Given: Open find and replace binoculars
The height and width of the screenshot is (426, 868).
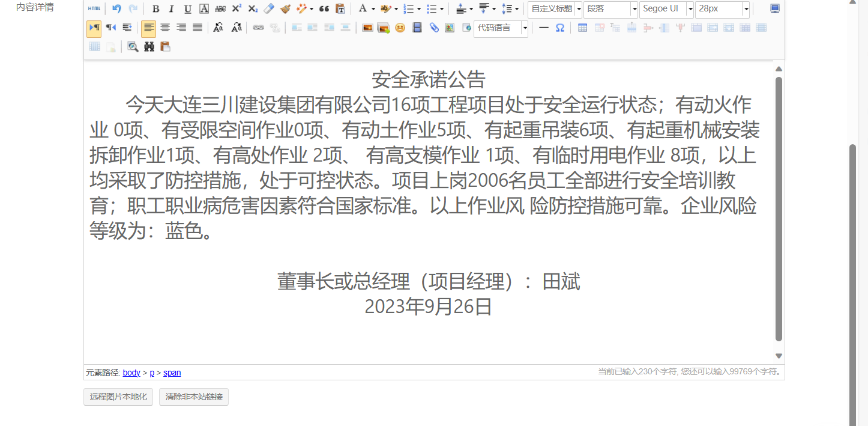Looking at the screenshot, I should coord(149,46).
